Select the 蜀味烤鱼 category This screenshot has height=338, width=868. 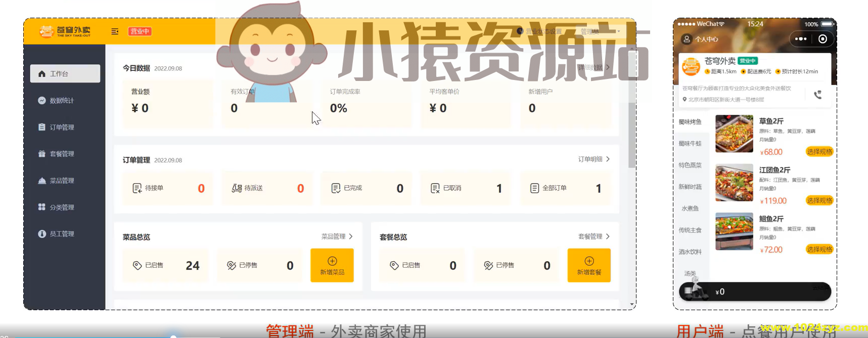690,122
